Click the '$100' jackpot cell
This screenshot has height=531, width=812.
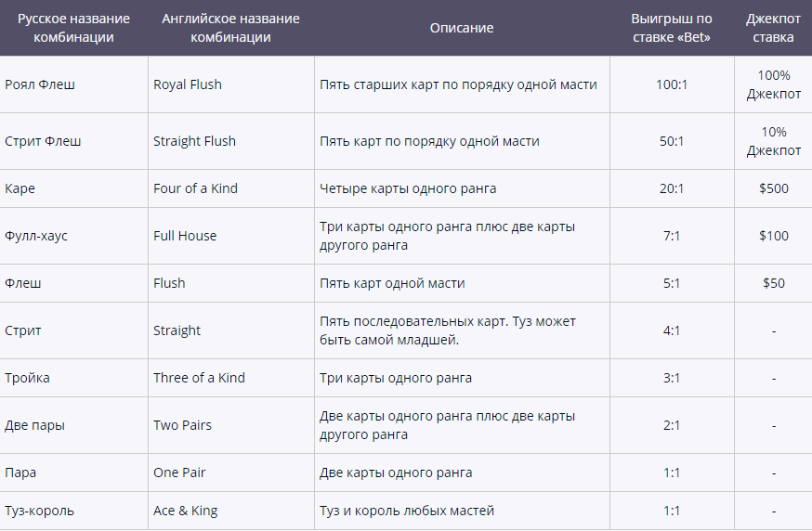pos(773,236)
